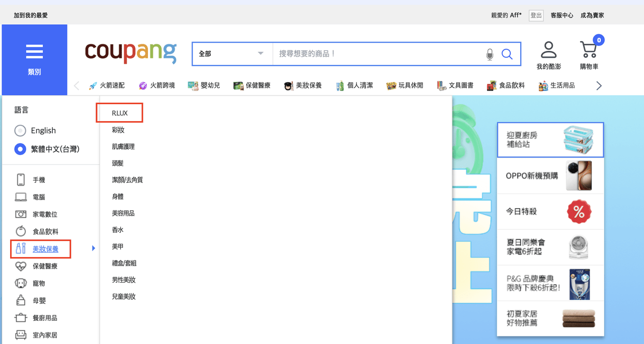
Task: Select the English language radio button
Action: click(20, 131)
